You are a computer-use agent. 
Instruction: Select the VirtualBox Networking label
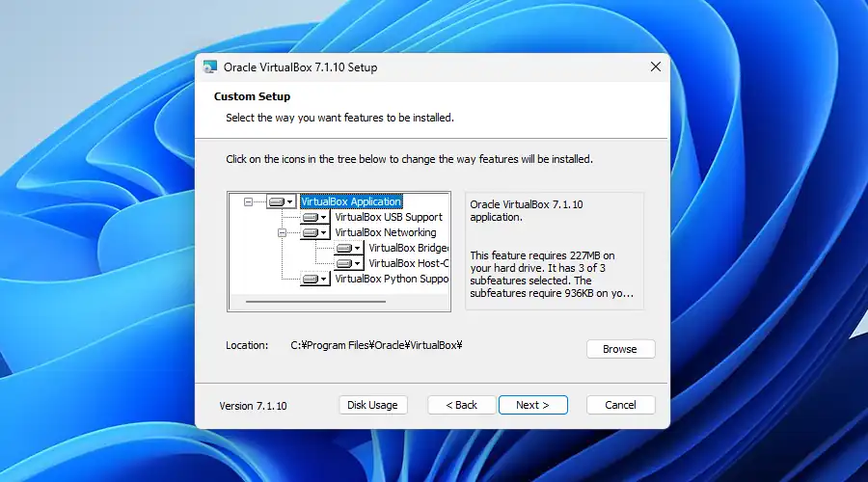click(x=385, y=233)
